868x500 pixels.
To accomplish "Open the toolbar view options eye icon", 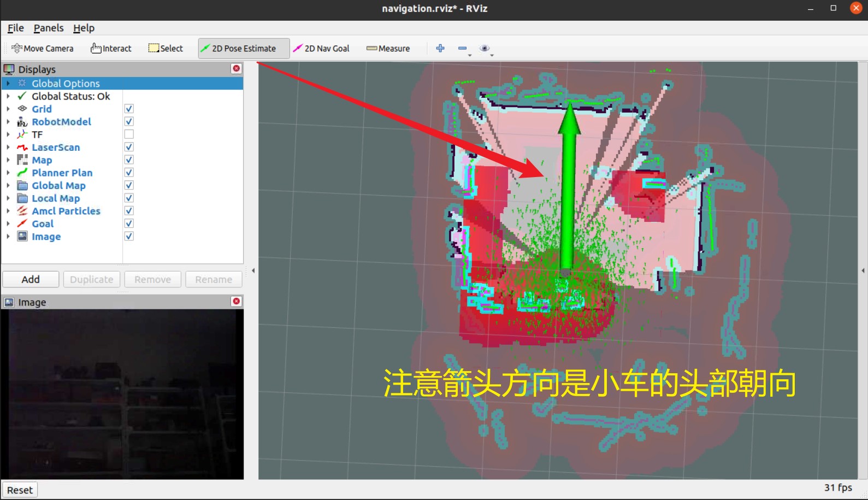I will 485,49.
